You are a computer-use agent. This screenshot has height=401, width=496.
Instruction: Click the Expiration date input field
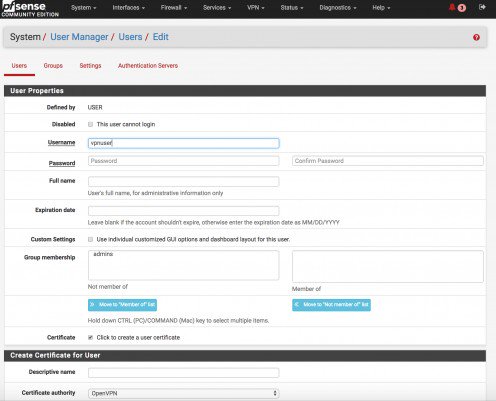coord(183,211)
